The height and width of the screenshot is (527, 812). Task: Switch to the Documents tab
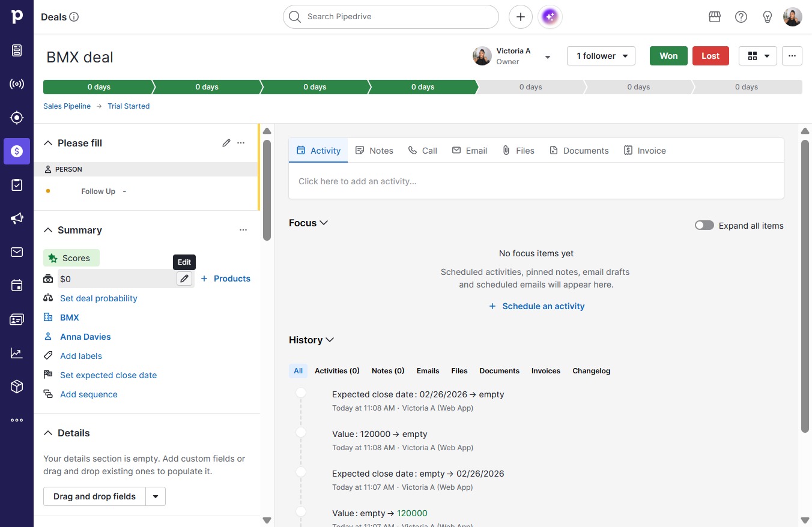(579, 151)
